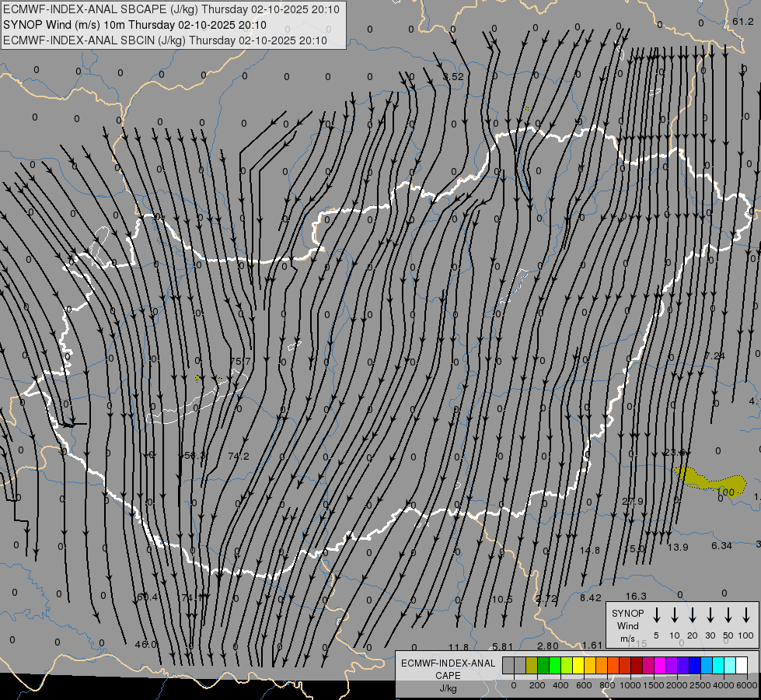Pick the blue 2500 J/kg CAPE swatch

point(695,665)
